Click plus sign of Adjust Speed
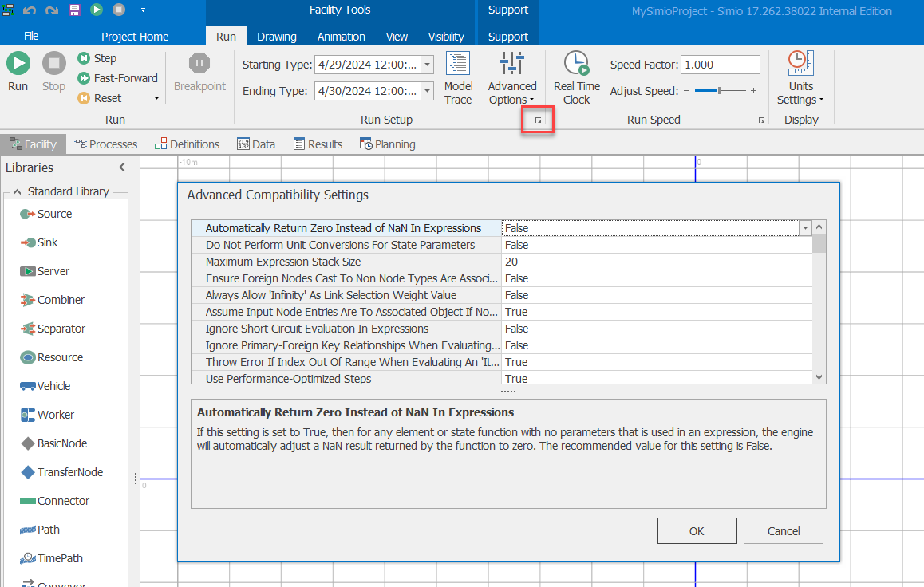 (753, 91)
